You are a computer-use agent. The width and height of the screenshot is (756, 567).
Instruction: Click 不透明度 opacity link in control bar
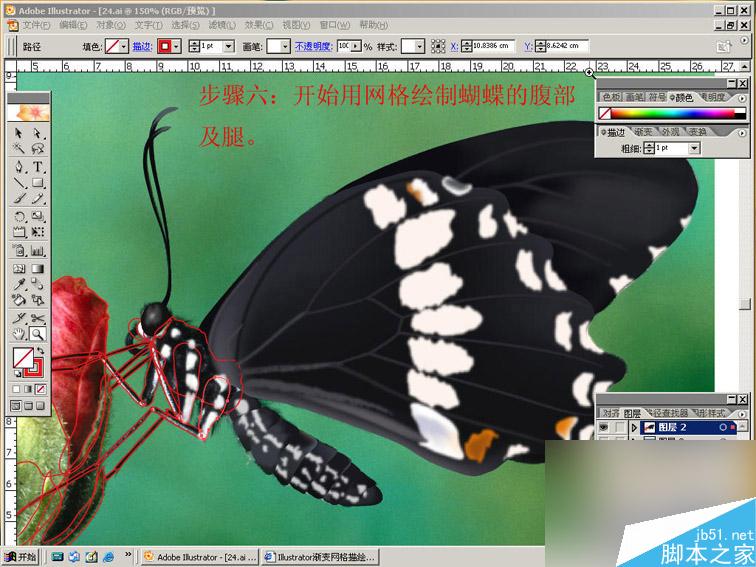pyautogui.click(x=313, y=46)
